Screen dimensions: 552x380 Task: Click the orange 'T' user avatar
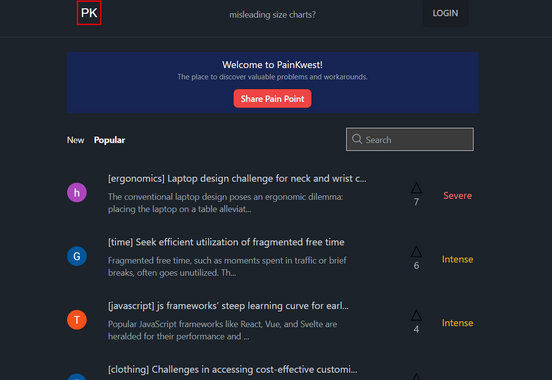pos(77,320)
